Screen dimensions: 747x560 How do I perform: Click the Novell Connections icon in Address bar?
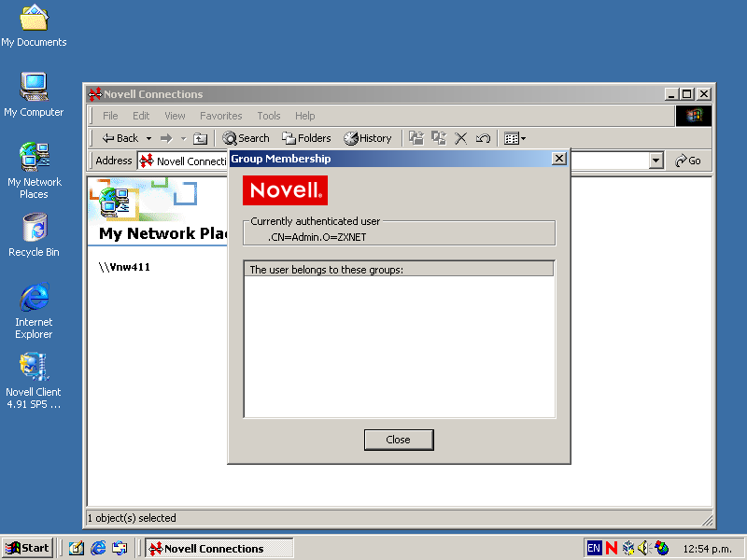coord(147,161)
